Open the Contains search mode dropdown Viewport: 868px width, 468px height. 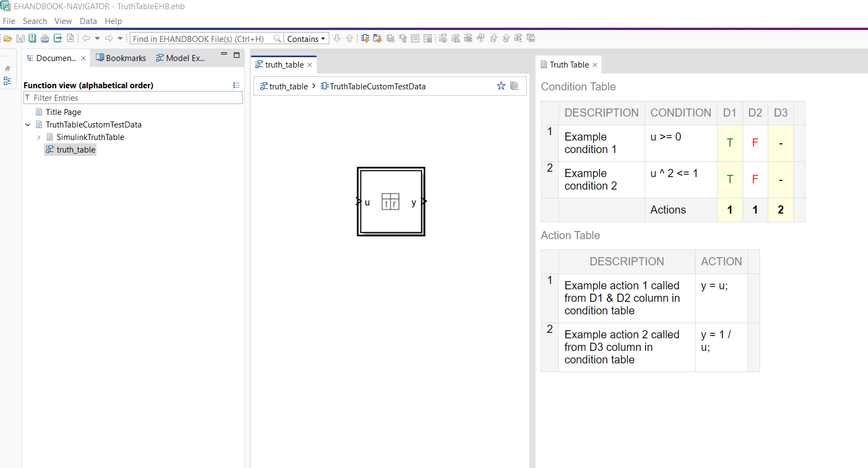tap(306, 39)
